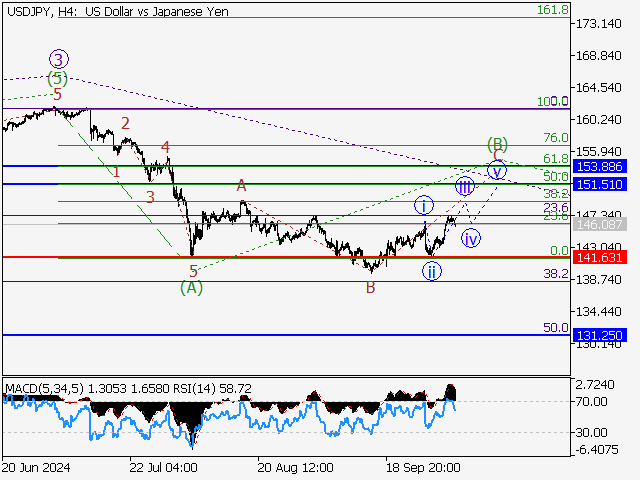Screen dimensions: 640x480
Task: Click the blue circled v wave label
Action: click(497, 171)
